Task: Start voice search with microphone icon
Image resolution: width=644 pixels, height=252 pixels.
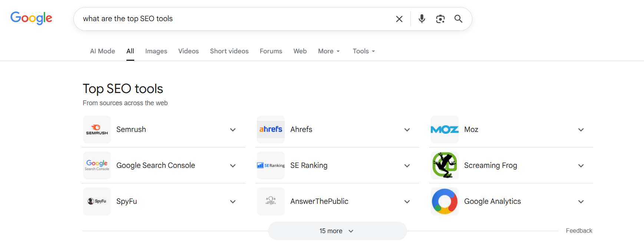Action: (x=422, y=19)
